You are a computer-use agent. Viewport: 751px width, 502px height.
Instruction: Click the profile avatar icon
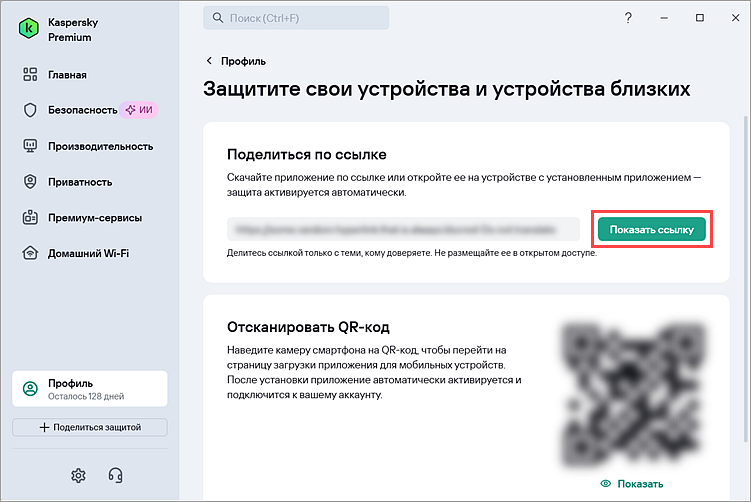[30, 388]
